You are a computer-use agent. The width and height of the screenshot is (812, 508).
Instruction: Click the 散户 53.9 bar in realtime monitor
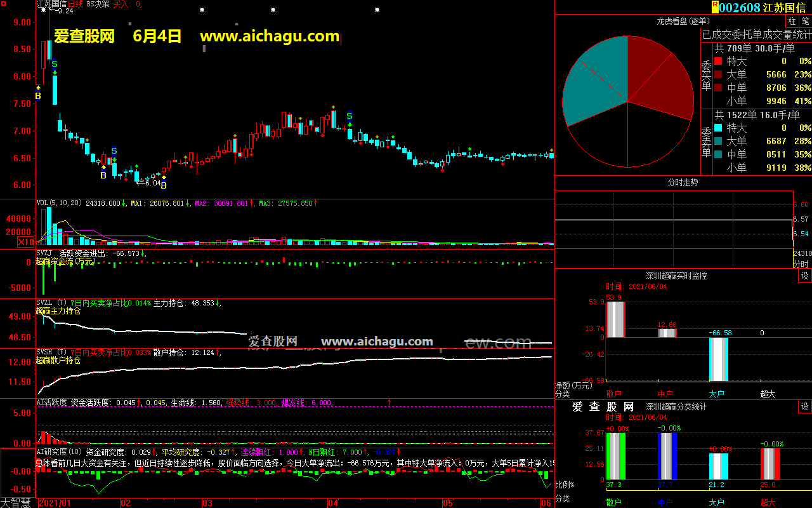[x=615, y=319]
